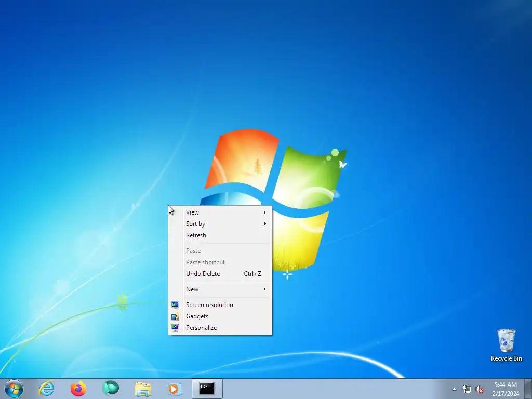Show hidden tray icons arrow
The height and width of the screenshot is (399, 532).
point(454,389)
